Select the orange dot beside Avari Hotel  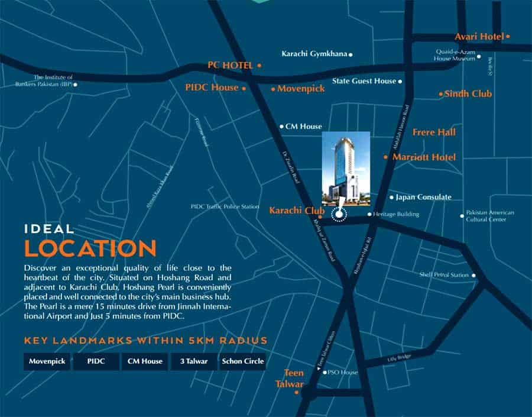tap(508, 37)
